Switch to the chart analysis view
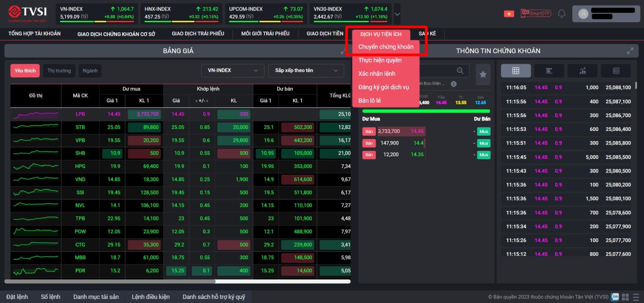 [582, 71]
